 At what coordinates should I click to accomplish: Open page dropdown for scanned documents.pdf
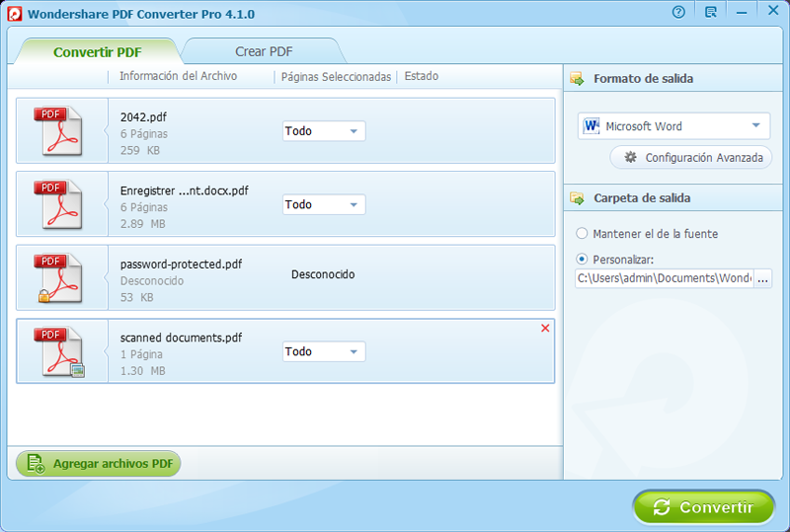tap(324, 352)
